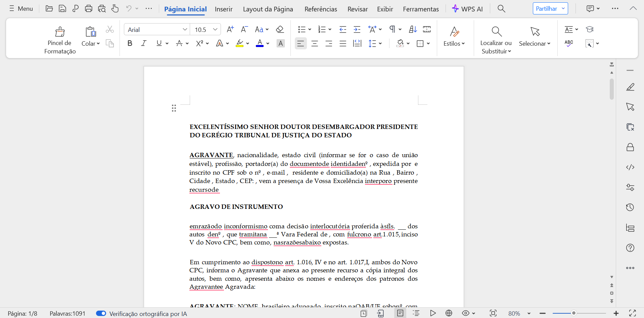The height and width of the screenshot is (318, 644).
Task: Open the Referências tab
Action: click(321, 9)
